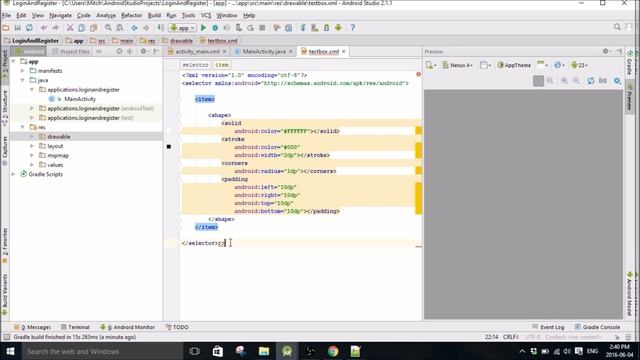640x360 pixels.
Task: Click the Preview panel settings gear
Action: point(606,51)
